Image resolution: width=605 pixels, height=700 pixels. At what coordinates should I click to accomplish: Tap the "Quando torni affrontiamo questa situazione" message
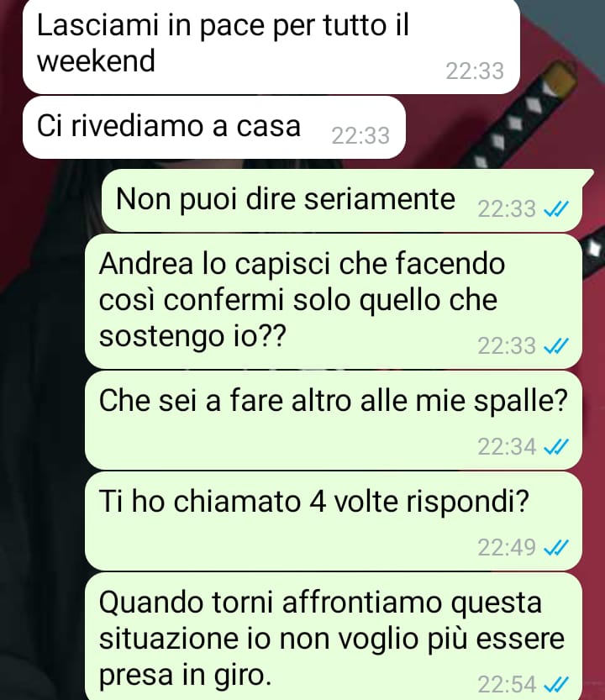pos(333,637)
